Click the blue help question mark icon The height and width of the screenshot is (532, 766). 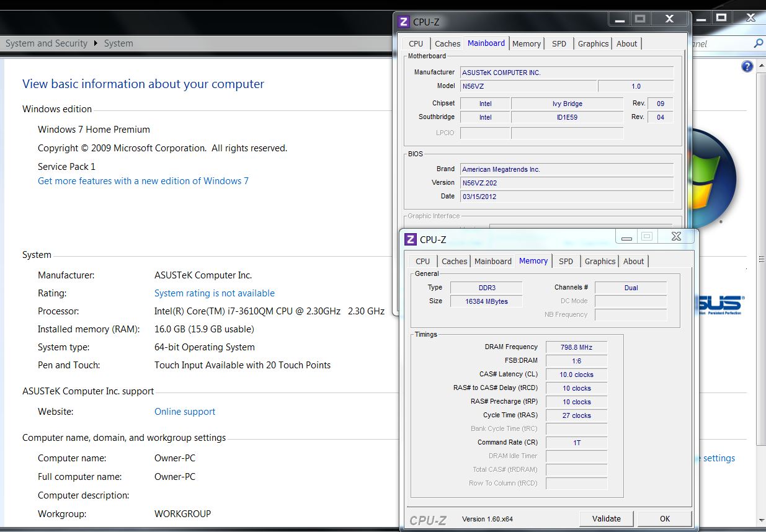747,67
